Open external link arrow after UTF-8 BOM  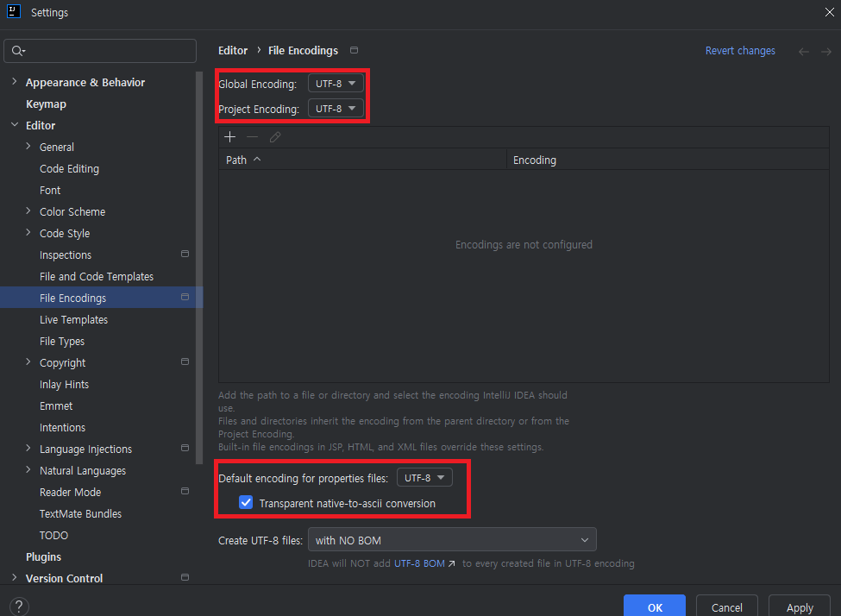point(452,563)
